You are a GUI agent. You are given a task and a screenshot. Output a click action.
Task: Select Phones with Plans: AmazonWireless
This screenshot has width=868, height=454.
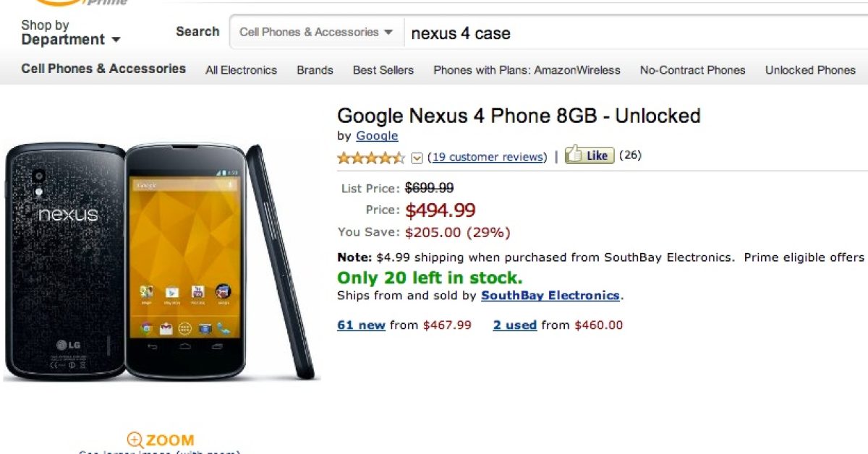pyautogui.click(x=527, y=70)
